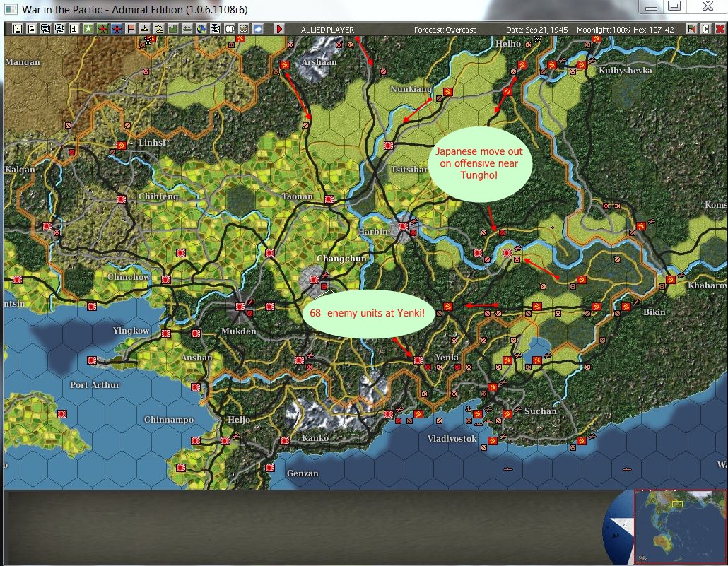The height and width of the screenshot is (566, 728).
Task: Click the 'ALLIED PLAYER' label
Action: coord(327,29)
